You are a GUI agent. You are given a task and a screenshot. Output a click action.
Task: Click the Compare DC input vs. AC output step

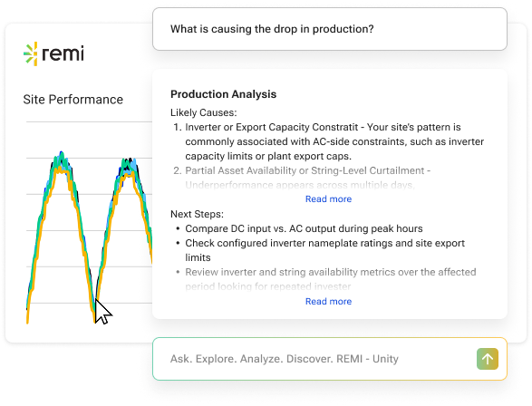pos(304,229)
